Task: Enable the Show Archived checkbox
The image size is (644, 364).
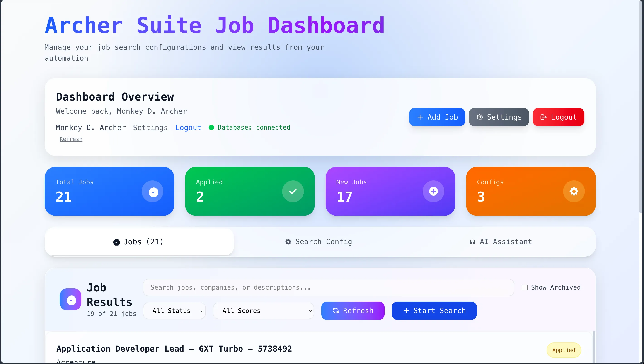Action: [525, 288]
